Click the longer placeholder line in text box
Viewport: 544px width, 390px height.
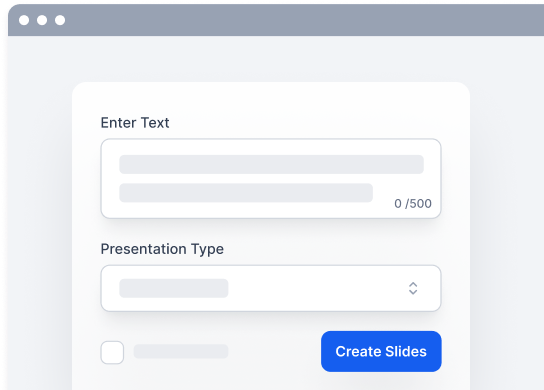(271, 164)
